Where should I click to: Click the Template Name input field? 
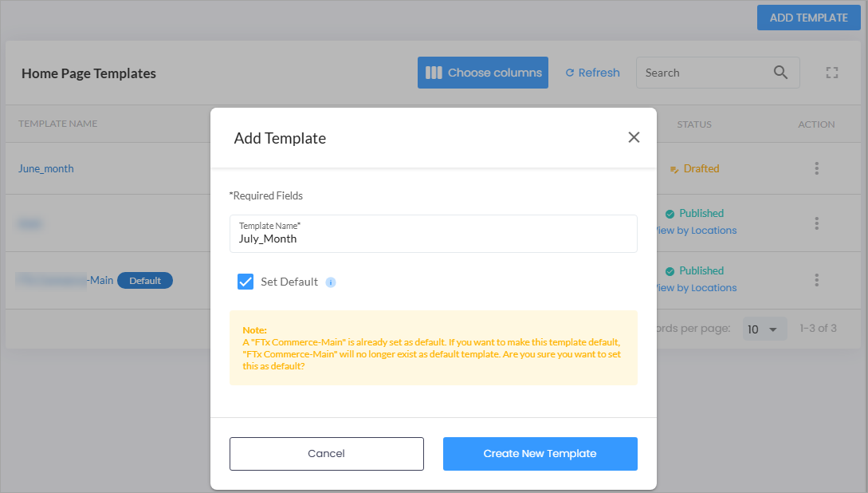pos(434,234)
